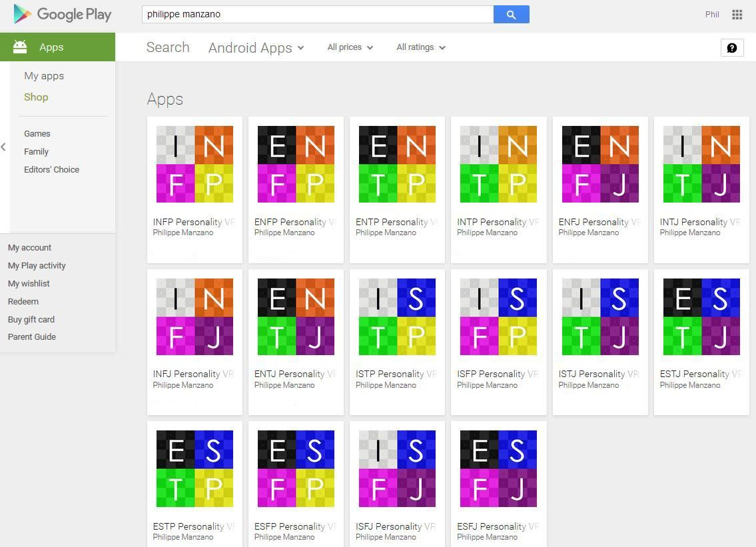Click ENTP Personality VR title text
The height and width of the screenshot is (547, 756).
[397, 222]
